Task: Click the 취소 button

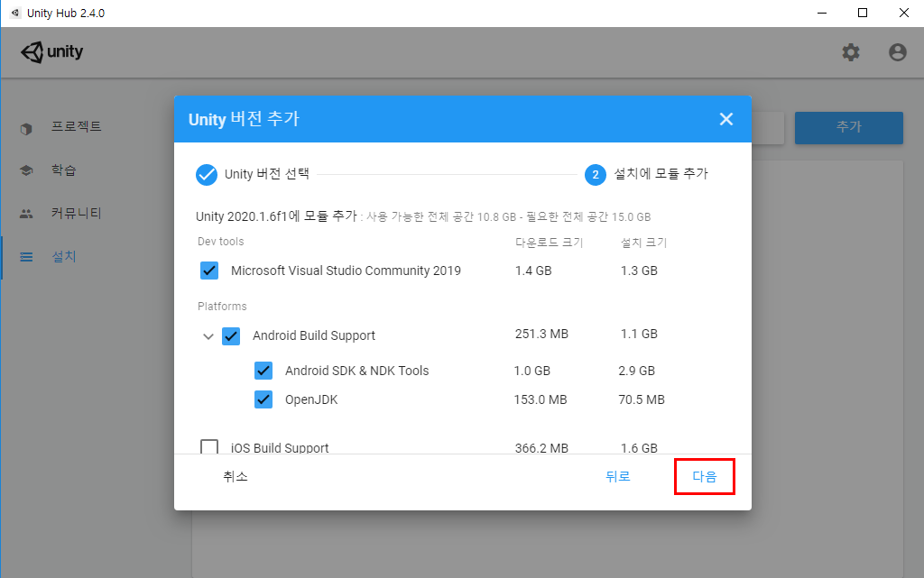Action: point(236,476)
